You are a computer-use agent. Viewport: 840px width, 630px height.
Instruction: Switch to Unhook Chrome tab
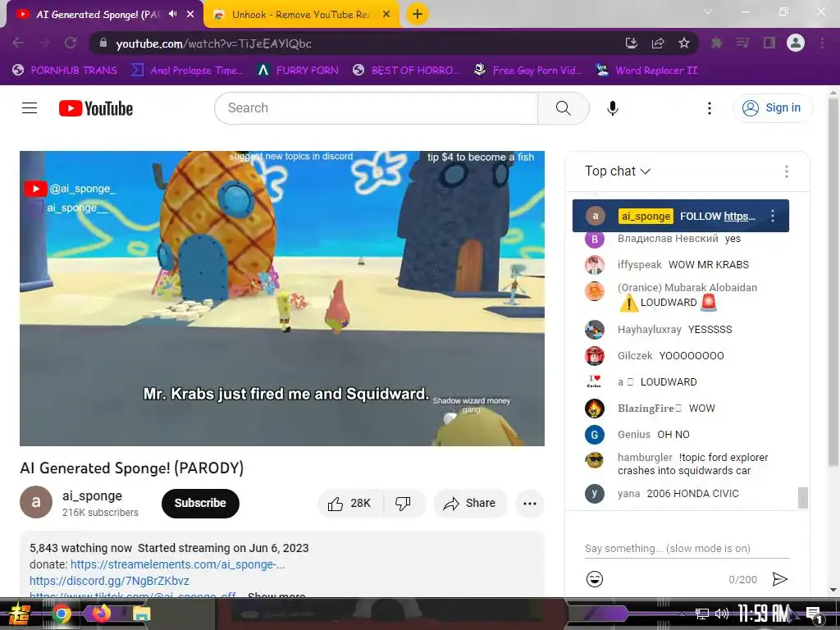coord(302,15)
